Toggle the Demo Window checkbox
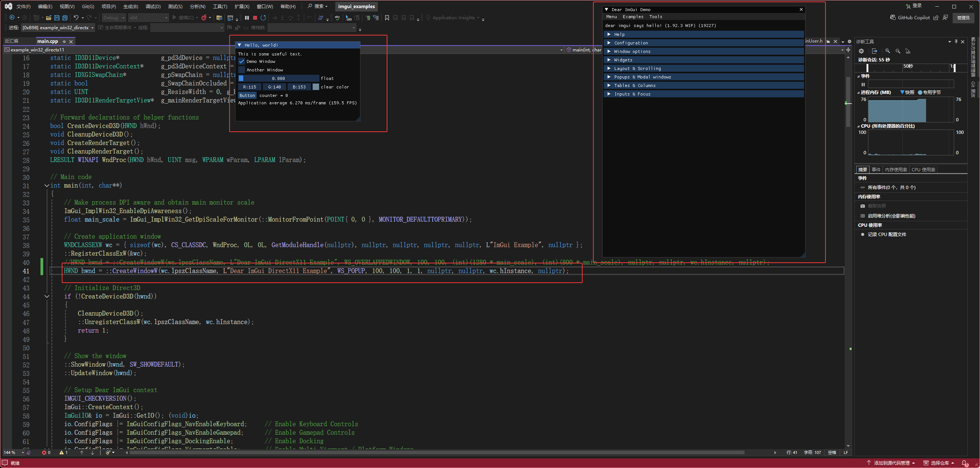980x468 pixels. click(x=241, y=61)
